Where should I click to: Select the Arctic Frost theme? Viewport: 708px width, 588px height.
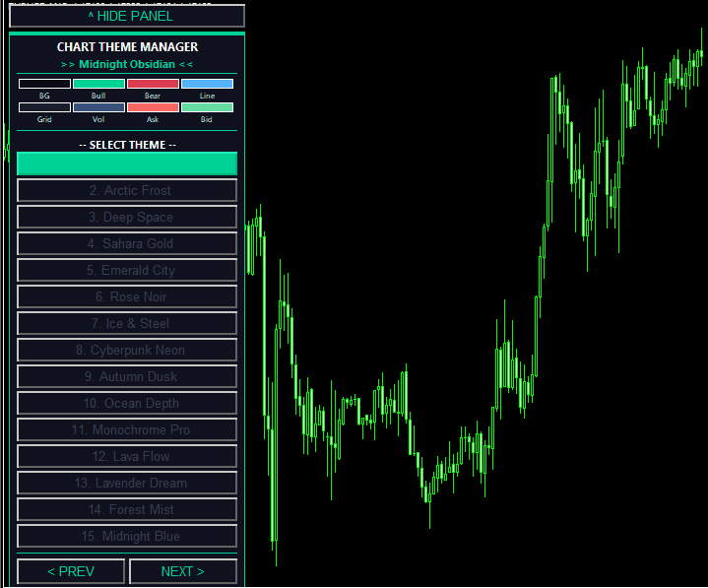[x=127, y=190]
